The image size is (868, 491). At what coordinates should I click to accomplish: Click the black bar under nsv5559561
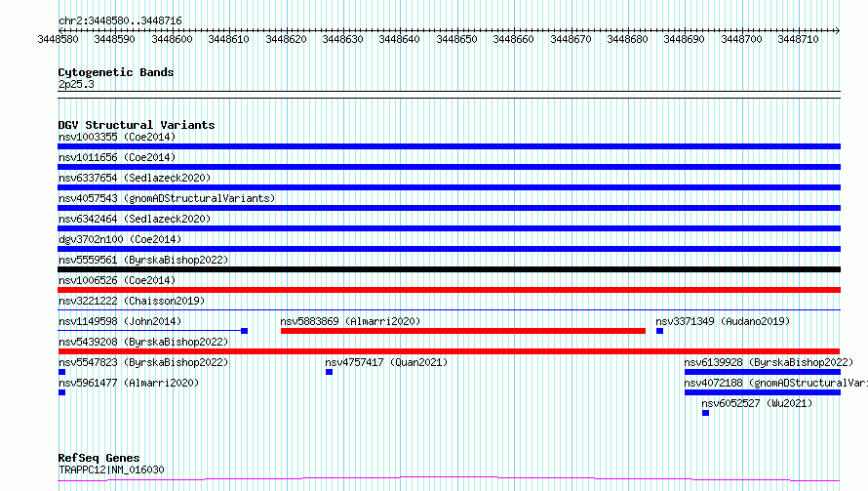tap(449, 269)
